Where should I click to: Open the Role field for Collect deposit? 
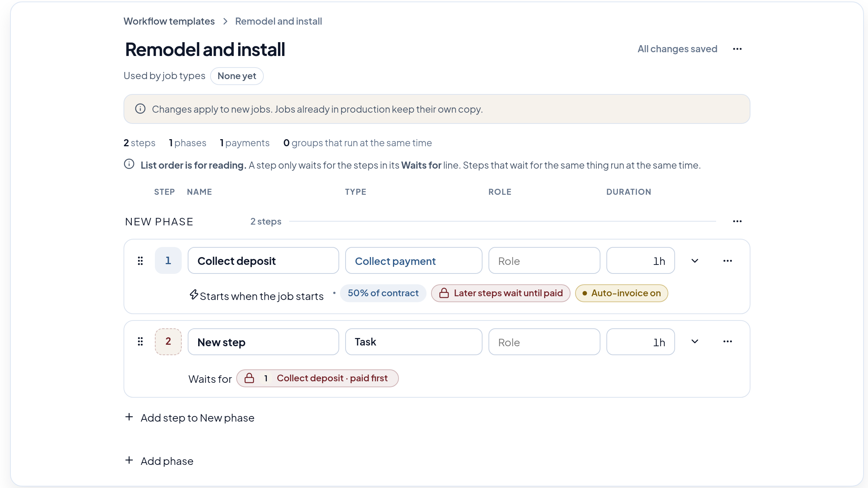click(544, 261)
